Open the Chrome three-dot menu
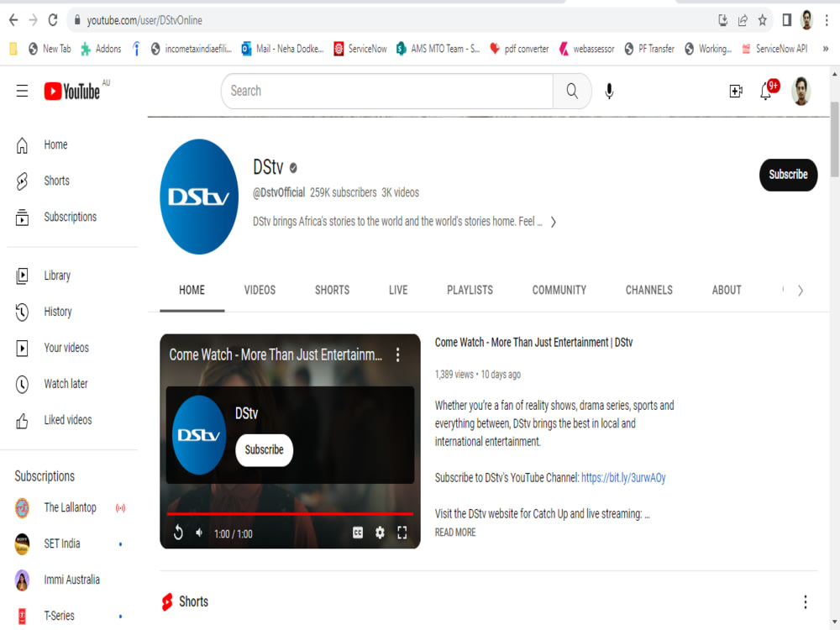 tap(827, 20)
